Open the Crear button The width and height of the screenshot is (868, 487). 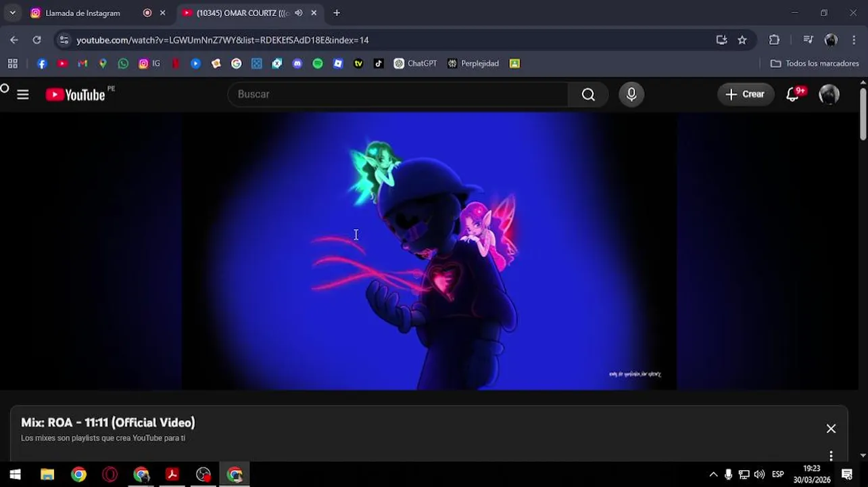click(x=746, y=95)
